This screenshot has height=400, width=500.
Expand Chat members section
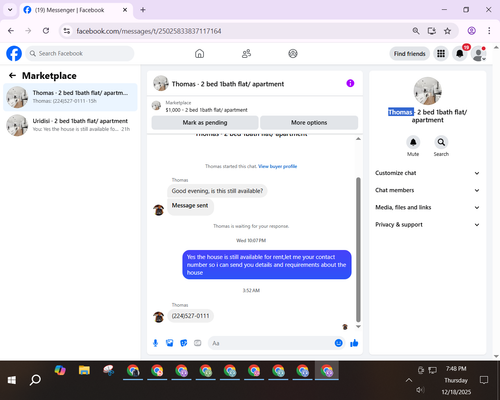(427, 190)
